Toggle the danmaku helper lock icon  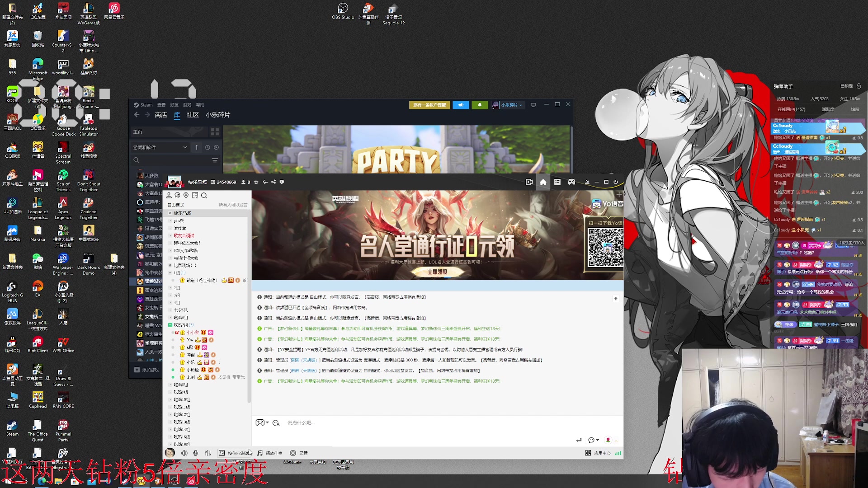point(859,86)
